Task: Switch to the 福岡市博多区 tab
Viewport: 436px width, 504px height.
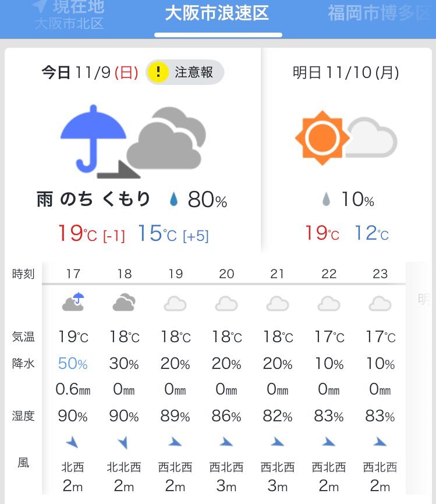Action: (378, 13)
